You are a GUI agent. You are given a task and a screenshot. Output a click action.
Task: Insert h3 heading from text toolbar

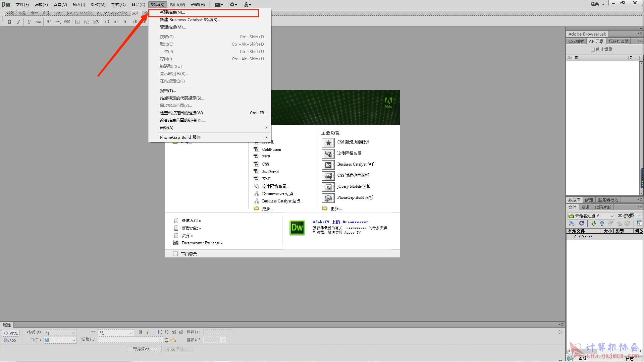(96, 22)
